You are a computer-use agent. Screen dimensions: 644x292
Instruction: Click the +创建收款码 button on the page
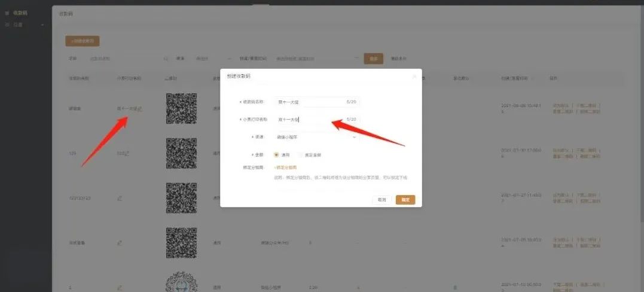click(83, 41)
